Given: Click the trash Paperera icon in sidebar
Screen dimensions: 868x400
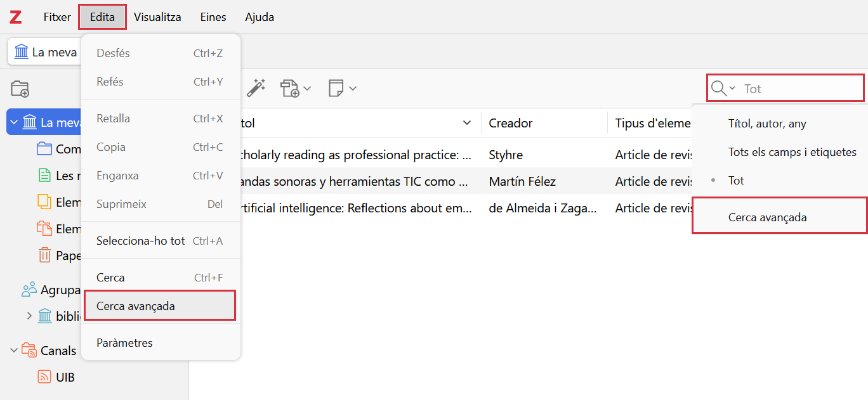Looking at the screenshot, I should tap(44, 255).
